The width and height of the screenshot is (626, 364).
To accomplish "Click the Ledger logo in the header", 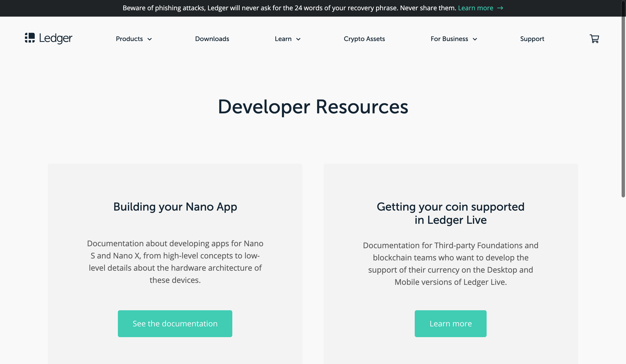I will 48,38.
